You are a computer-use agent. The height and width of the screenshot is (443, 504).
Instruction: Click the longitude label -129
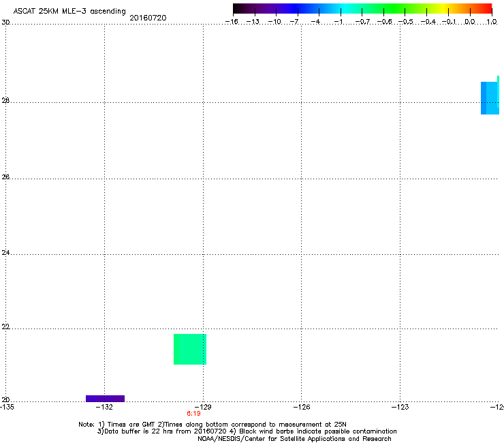click(x=203, y=407)
